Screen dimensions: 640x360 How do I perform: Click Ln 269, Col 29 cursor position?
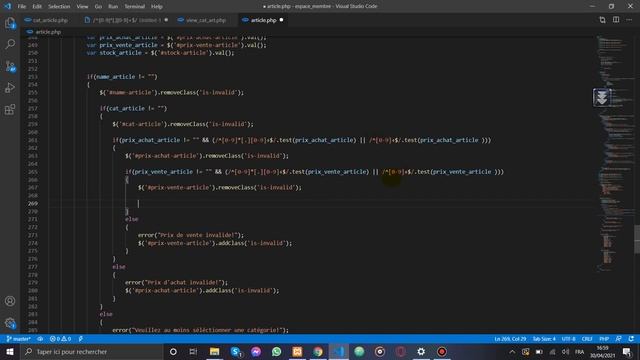510,339
